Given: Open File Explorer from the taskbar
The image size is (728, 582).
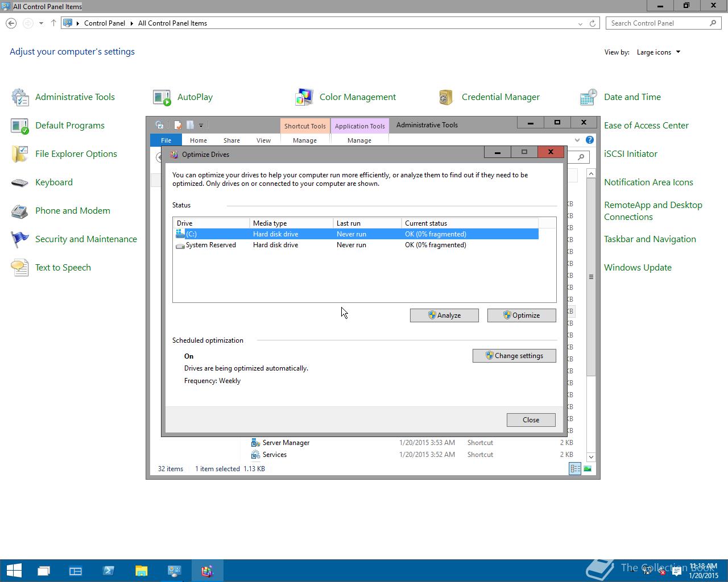Looking at the screenshot, I should coord(141,571).
